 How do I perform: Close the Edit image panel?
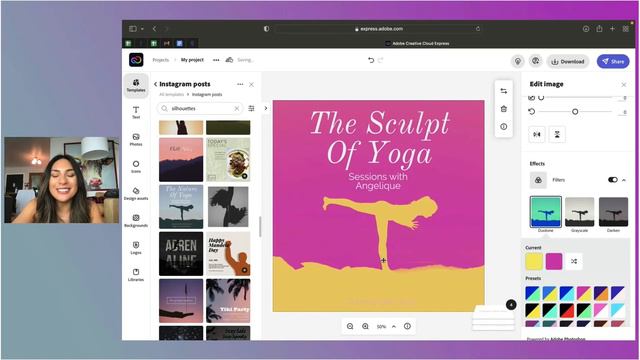click(624, 84)
